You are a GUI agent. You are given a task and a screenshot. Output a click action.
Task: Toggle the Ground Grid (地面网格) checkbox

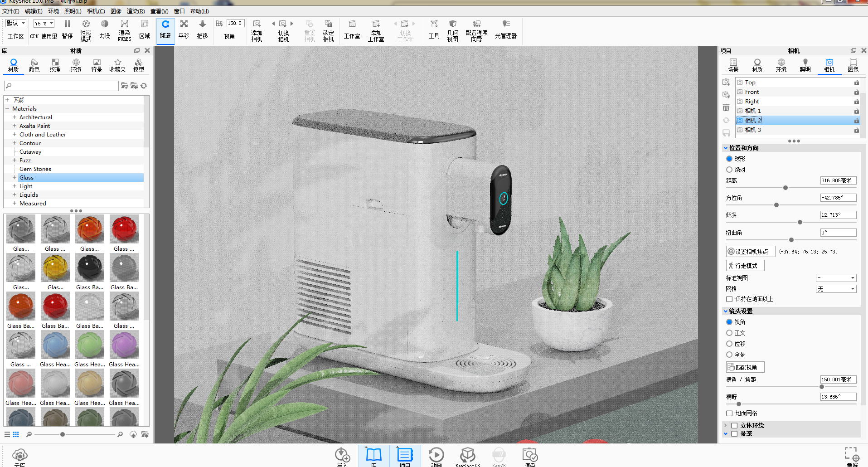click(x=729, y=413)
